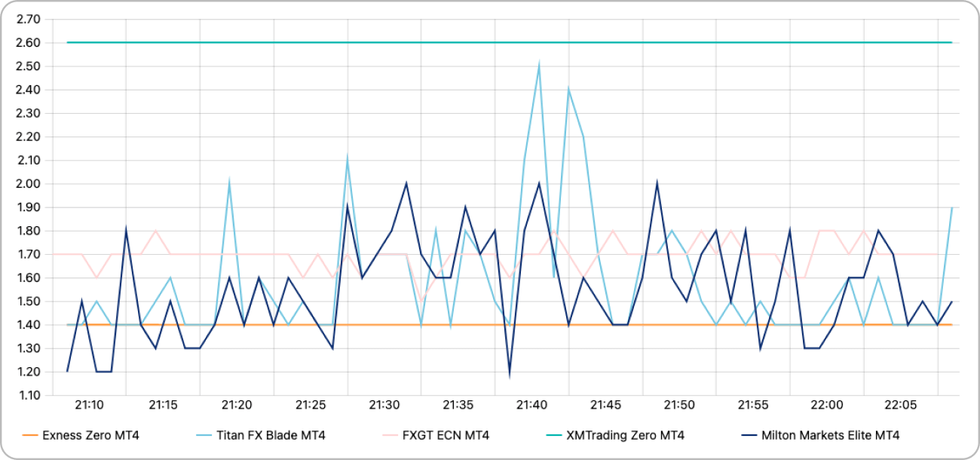Screen dimensions: 980x460
Task: Toggle the Exness Zero MT4 legend entry
Action: (x=81, y=435)
